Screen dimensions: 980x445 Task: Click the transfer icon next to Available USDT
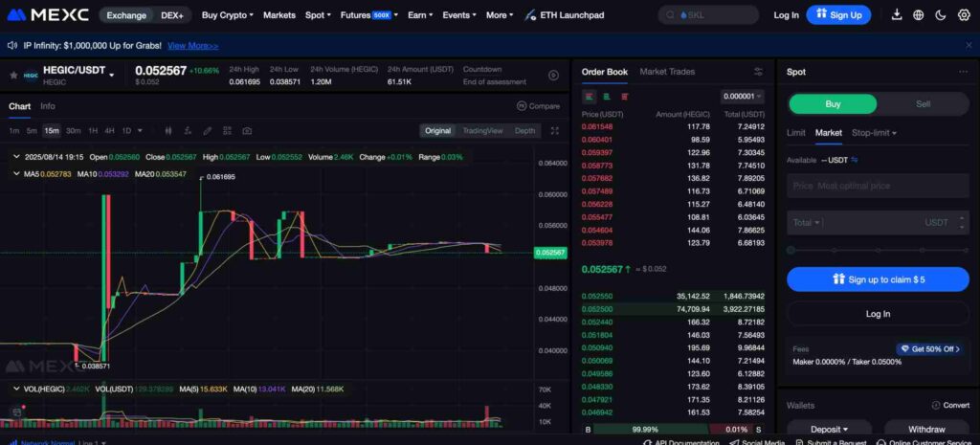[x=855, y=160]
